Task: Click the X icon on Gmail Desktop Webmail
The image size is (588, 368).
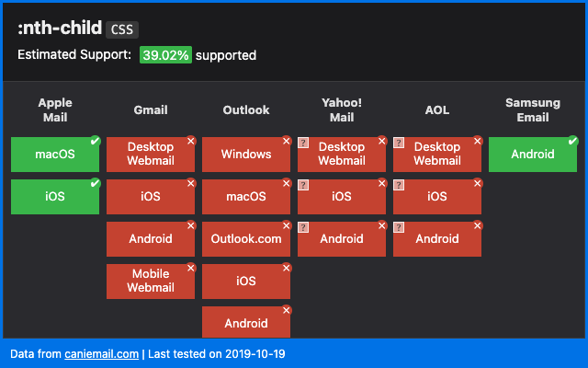Action: pyautogui.click(x=190, y=141)
